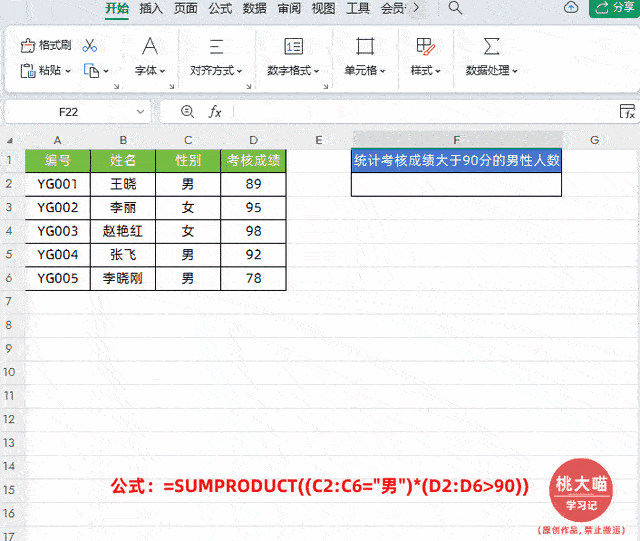Open the Name Box dropdown arrow

(140, 111)
